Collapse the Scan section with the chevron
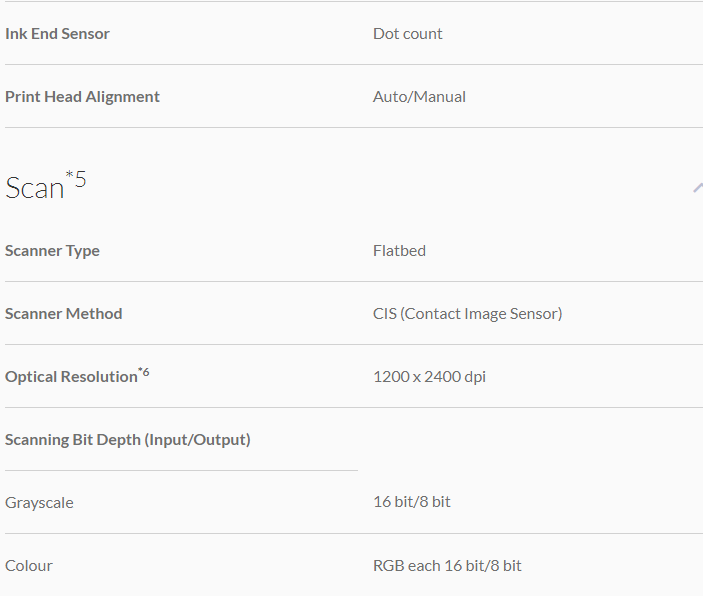 pyautogui.click(x=698, y=187)
